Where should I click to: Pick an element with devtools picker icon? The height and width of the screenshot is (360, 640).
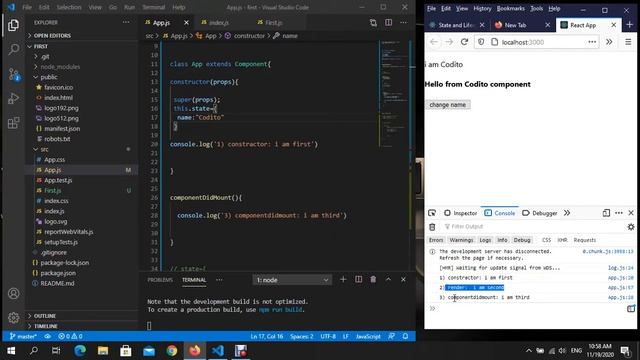432,213
